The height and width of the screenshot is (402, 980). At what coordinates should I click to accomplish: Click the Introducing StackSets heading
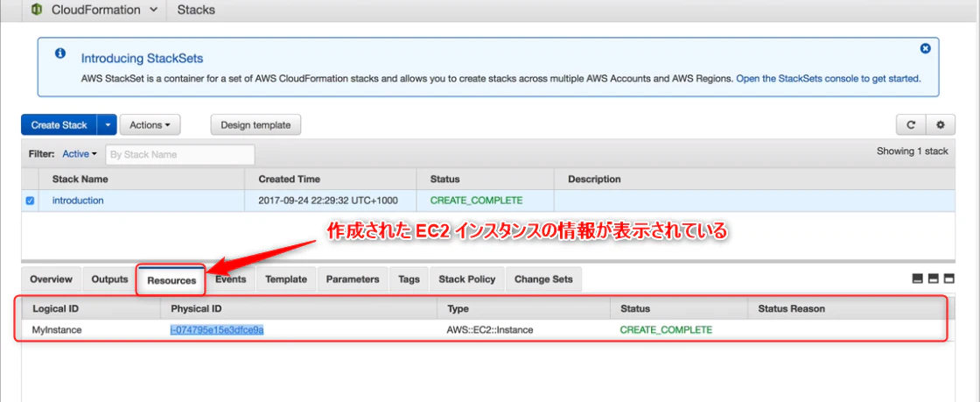[x=143, y=59]
